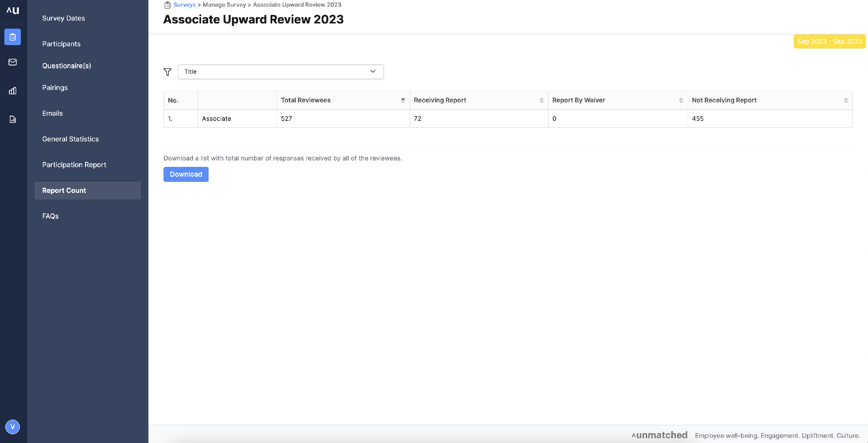This screenshot has width=868, height=443.
Task: Sort by Total Reviewees column arrows
Action: [403, 100]
